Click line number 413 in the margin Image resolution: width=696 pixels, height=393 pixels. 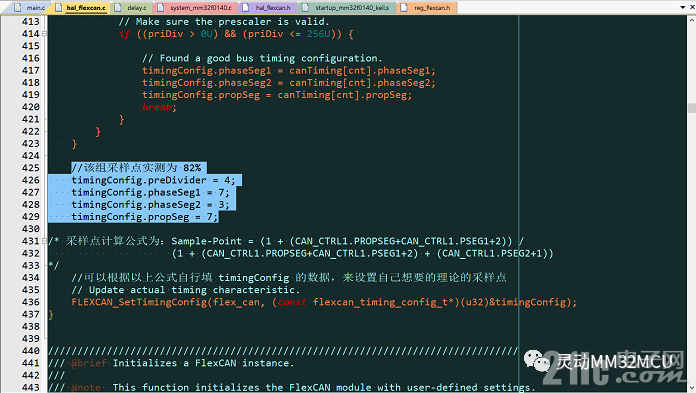(x=31, y=22)
